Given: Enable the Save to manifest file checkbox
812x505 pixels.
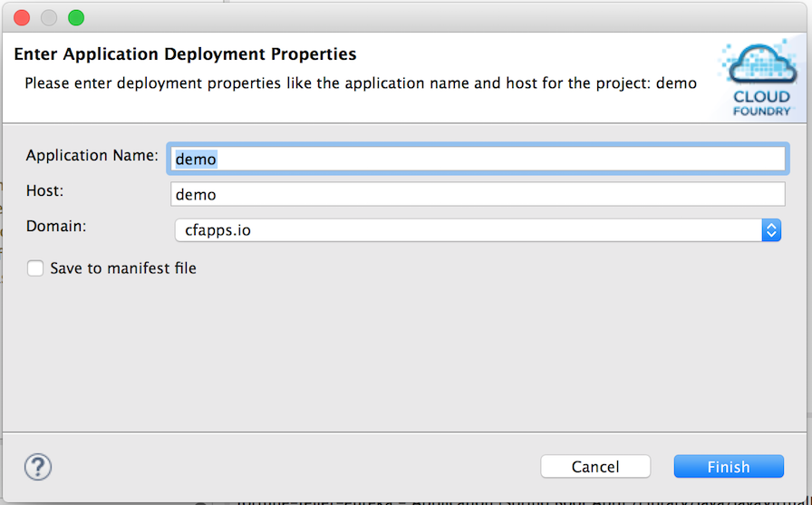Looking at the screenshot, I should (x=35, y=268).
